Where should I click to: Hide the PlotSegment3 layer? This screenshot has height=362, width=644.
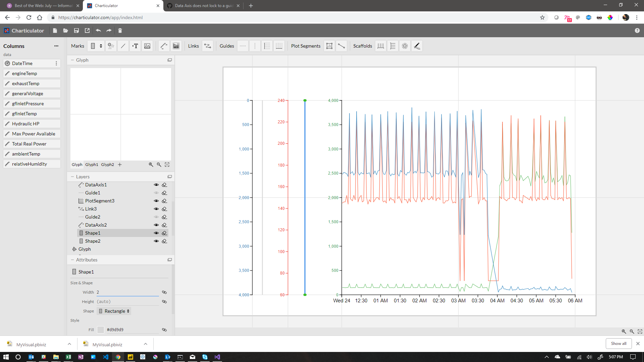coord(156,201)
